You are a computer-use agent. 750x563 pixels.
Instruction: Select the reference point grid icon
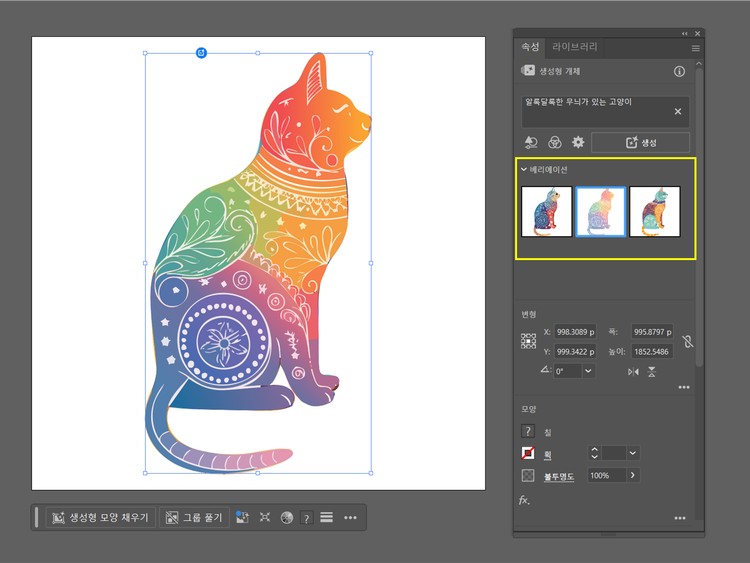point(528,341)
